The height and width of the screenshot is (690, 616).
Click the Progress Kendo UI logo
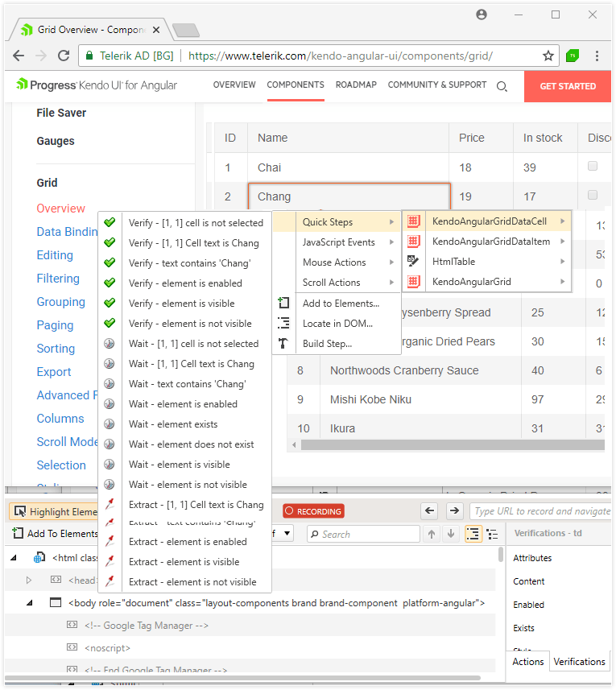point(97,85)
